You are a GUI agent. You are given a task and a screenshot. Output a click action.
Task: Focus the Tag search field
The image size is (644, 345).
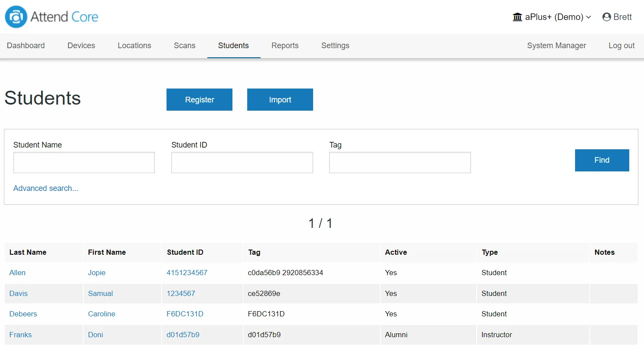(x=400, y=163)
